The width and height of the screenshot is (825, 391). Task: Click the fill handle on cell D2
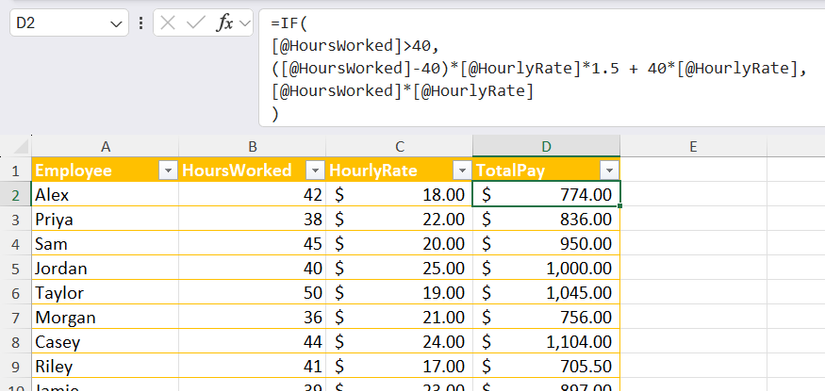[620, 206]
